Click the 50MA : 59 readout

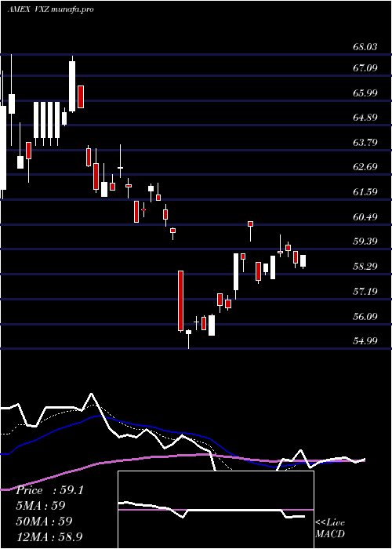pyautogui.click(x=44, y=522)
